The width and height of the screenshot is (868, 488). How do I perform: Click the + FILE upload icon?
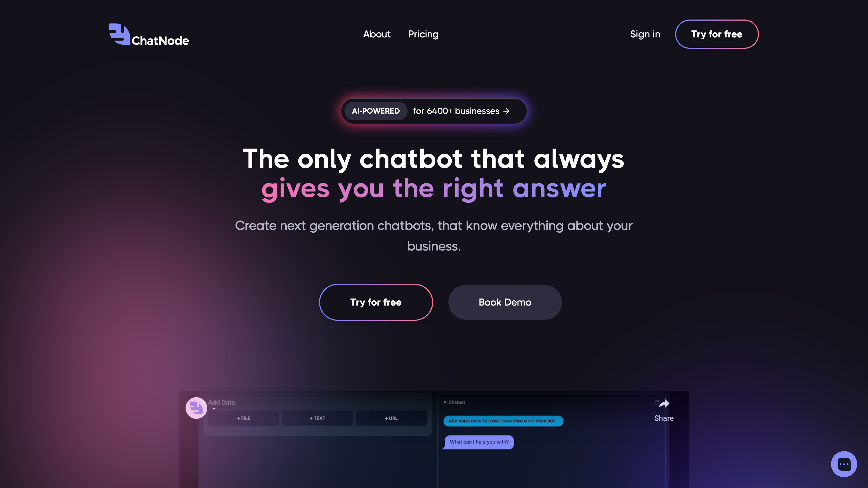pyautogui.click(x=244, y=418)
